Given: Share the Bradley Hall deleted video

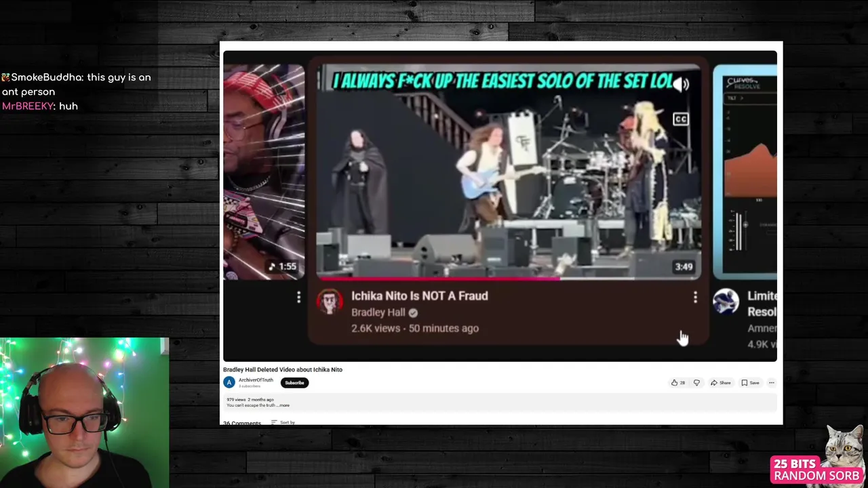Looking at the screenshot, I should [x=720, y=383].
